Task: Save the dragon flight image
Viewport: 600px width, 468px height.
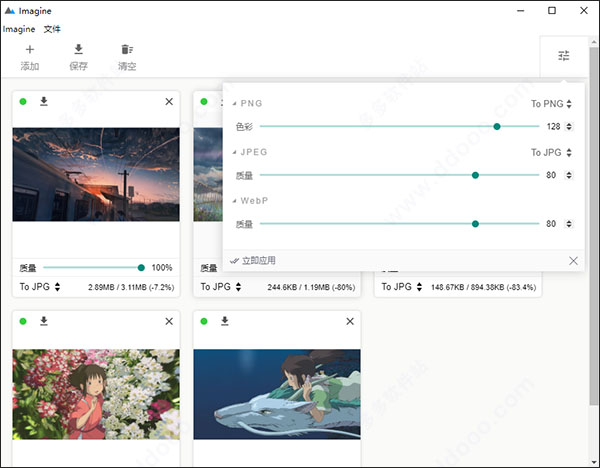Action: point(225,321)
